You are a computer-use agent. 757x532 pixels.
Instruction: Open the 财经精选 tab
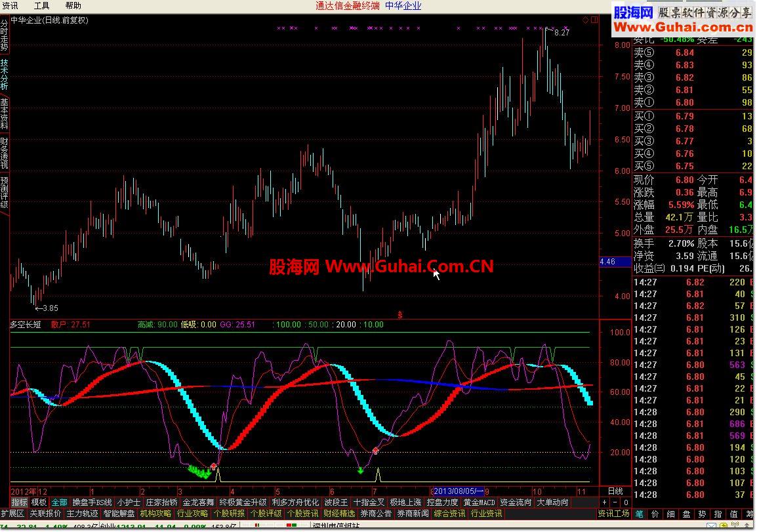339,514
